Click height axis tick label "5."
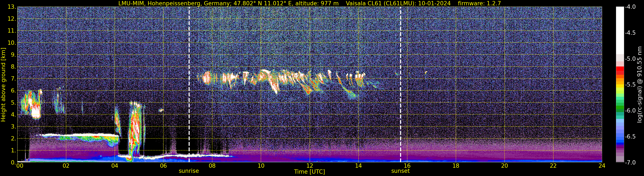Viewport: 644px width, 176px height. [x=13, y=103]
